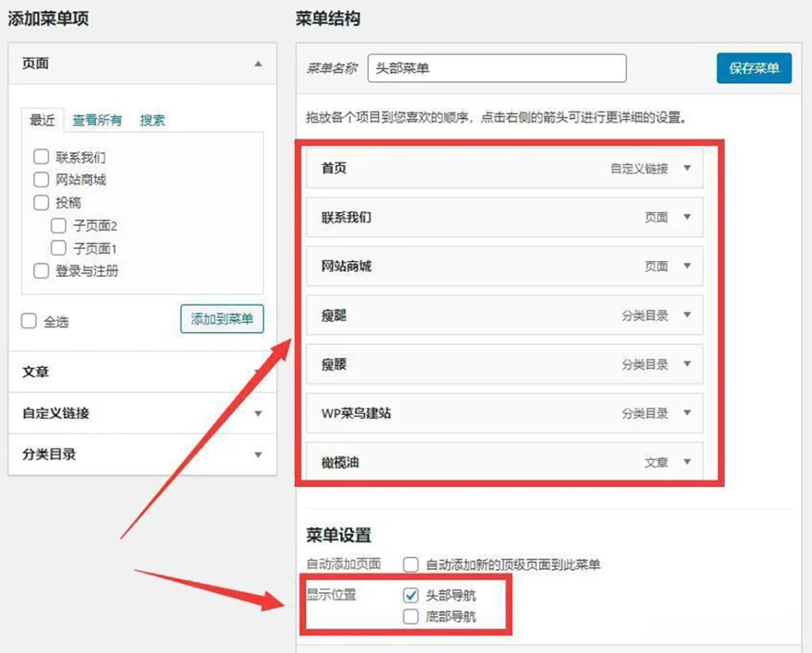Switch to the 查看所有 tab
Image resolution: width=812 pixels, height=653 pixels.
click(98, 121)
